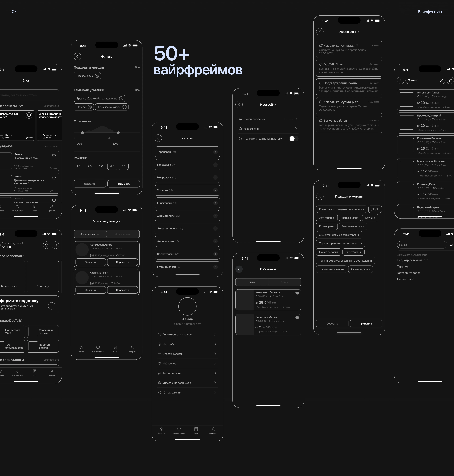Viewport: 454px width, 476px height.
Task: Toggle the ДПДГ method chip
Action: pyautogui.click(x=375, y=209)
